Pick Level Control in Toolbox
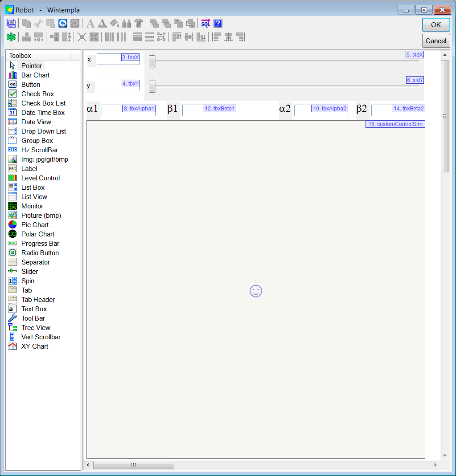Screen dimensions: 456x476 point(35,178)
